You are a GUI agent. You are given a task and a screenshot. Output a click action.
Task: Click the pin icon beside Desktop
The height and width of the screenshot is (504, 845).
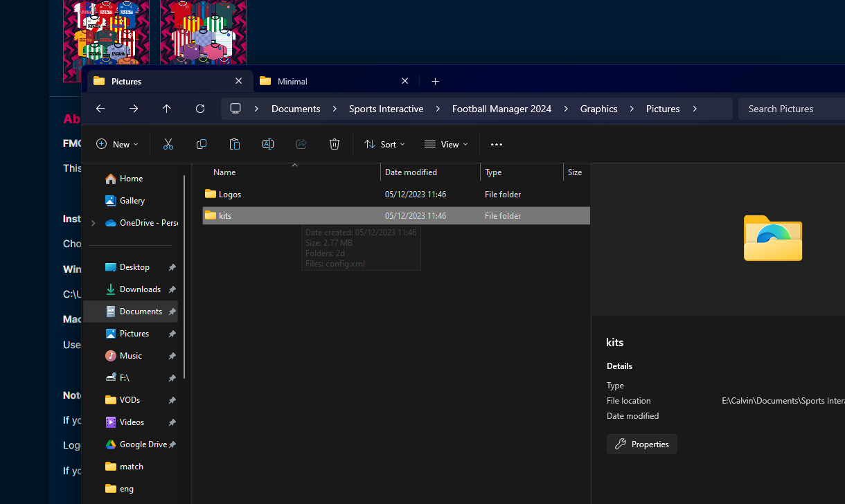coord(172,267)
